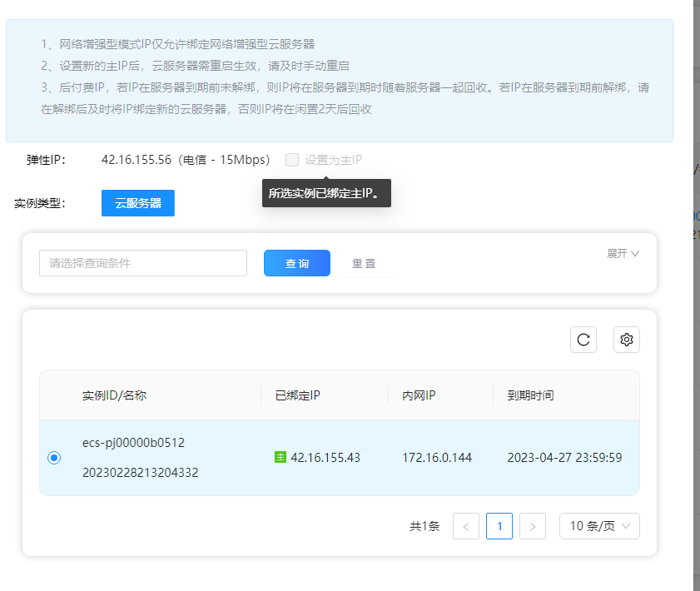Click the instance name ecs-pj00000b0512
Image resolution: width=700 pixels, height=591 pixels.
[x=133, y=443]
